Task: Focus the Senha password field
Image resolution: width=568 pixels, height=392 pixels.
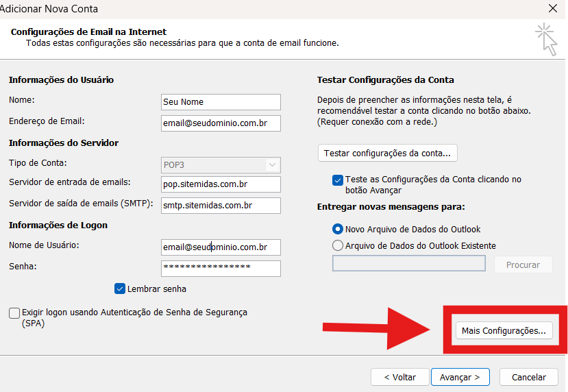Action: (x=221, y=268)
